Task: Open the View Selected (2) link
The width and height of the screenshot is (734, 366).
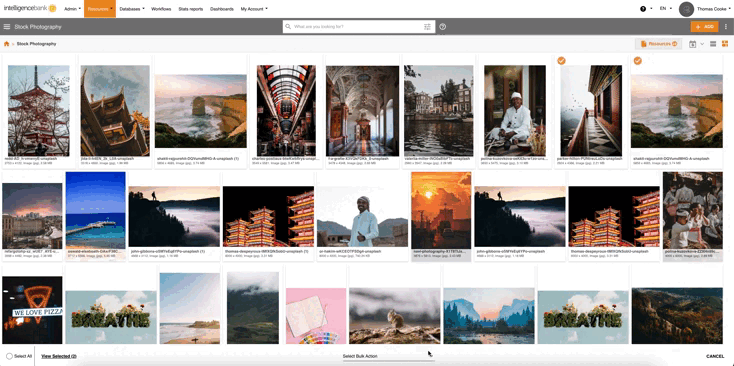Action: pos(59,356)
